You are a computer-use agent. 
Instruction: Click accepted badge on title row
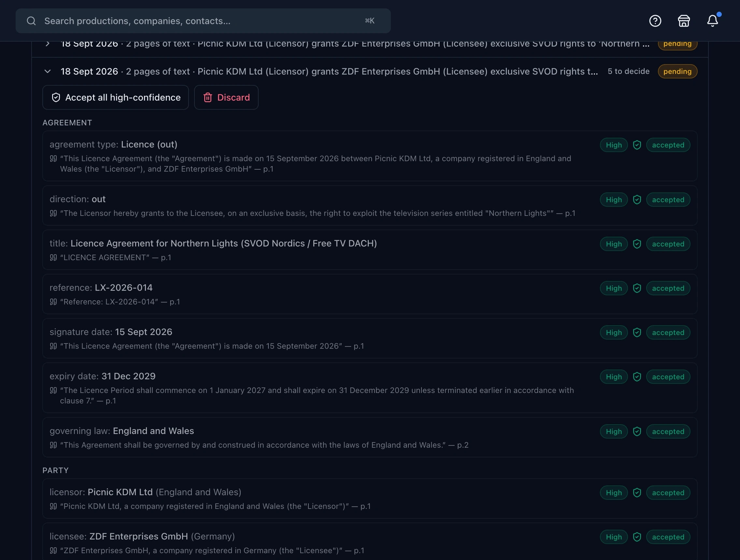click(668, 244)
